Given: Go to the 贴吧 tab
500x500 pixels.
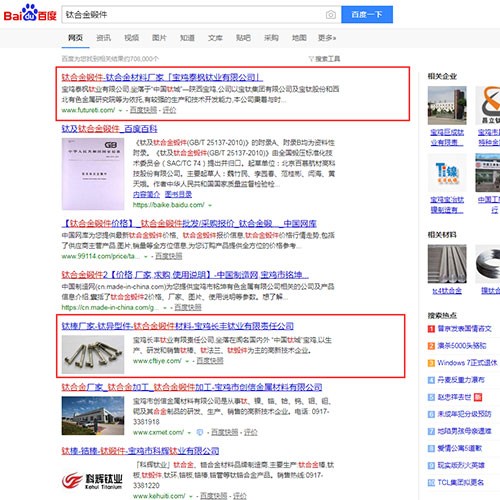Looking at the screenshot, I should (243, 38).
